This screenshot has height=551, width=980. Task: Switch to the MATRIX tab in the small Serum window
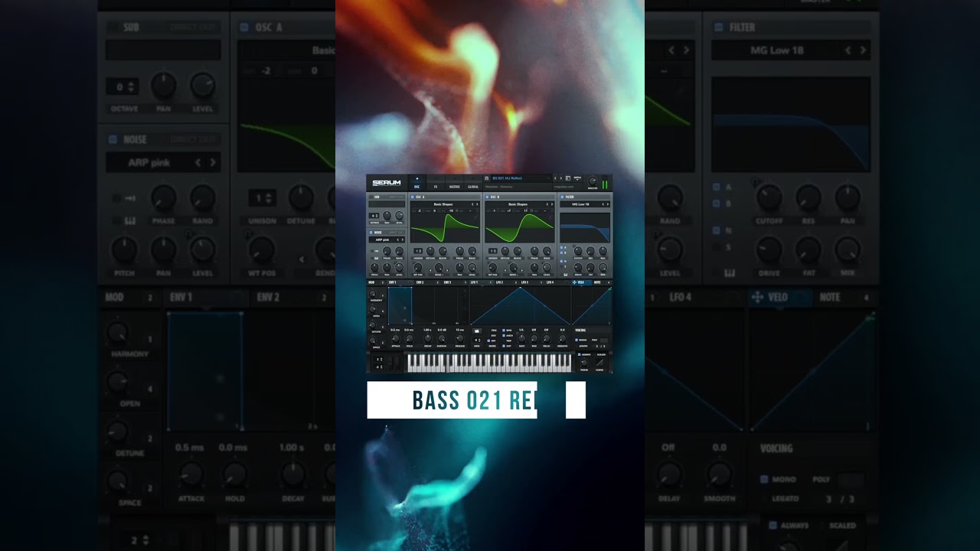pyautogui.click(x=455, y=183)
